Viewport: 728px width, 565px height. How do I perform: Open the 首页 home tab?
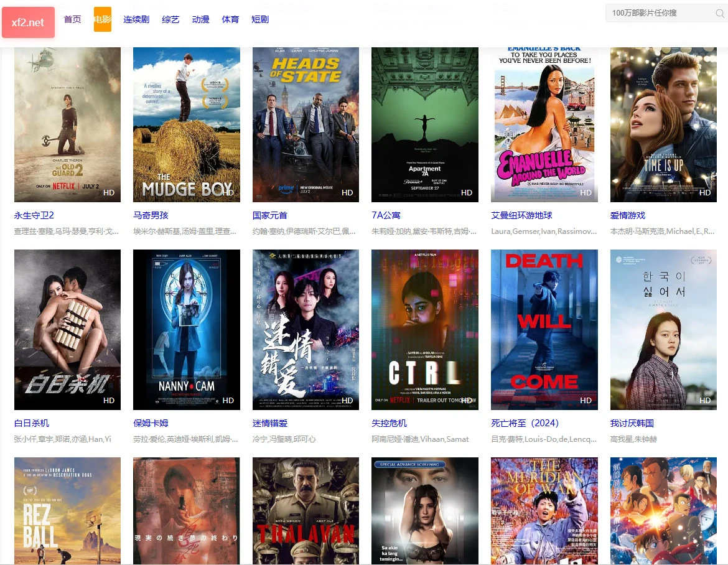click(72, 19)
